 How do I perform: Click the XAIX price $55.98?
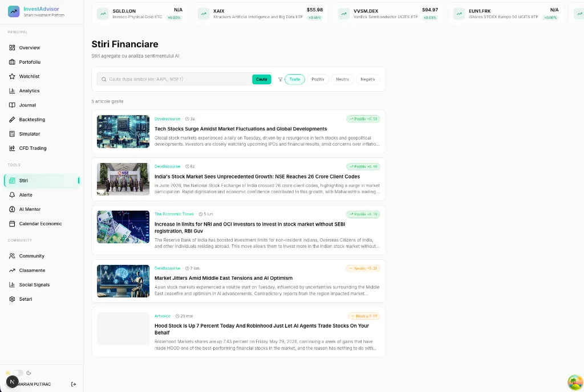click(x=315, y=10)
